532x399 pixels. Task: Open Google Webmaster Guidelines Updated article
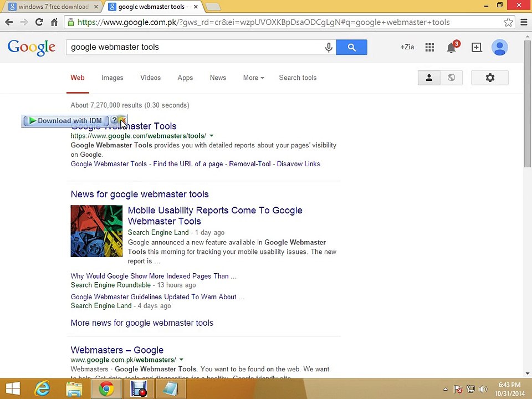click(157, 297)
